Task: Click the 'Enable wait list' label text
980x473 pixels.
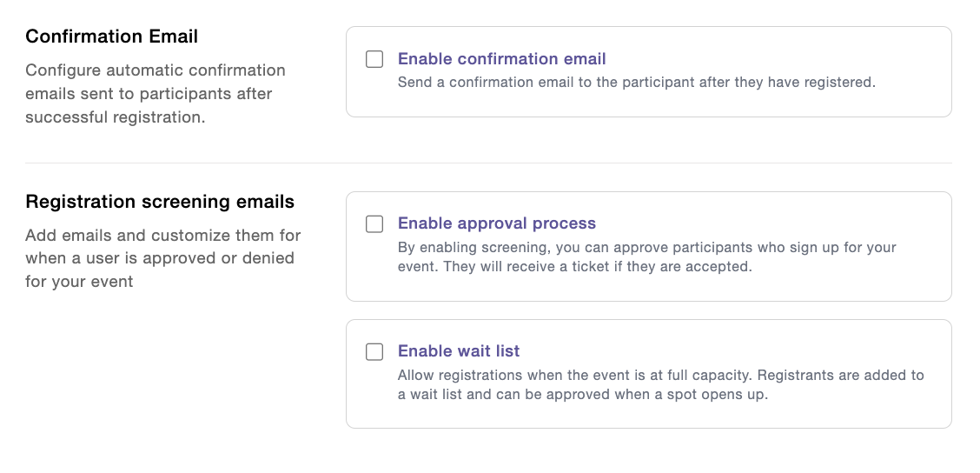Action: [459, 351]
